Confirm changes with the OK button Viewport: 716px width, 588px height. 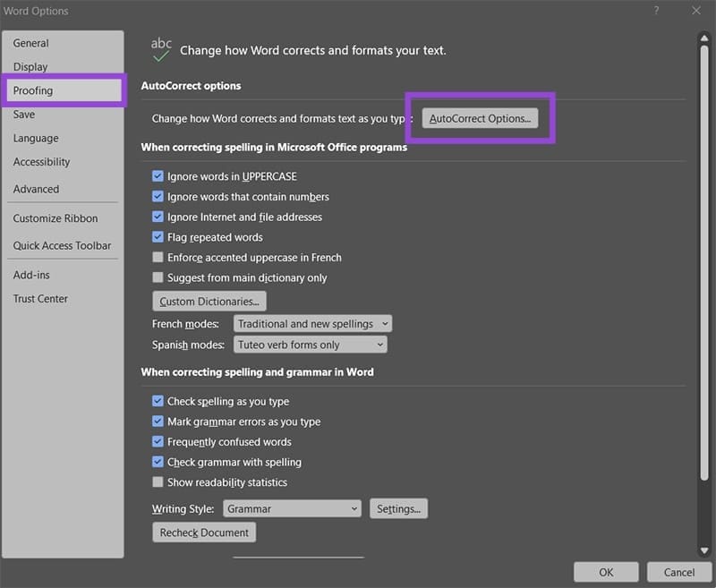pos(606,572)
